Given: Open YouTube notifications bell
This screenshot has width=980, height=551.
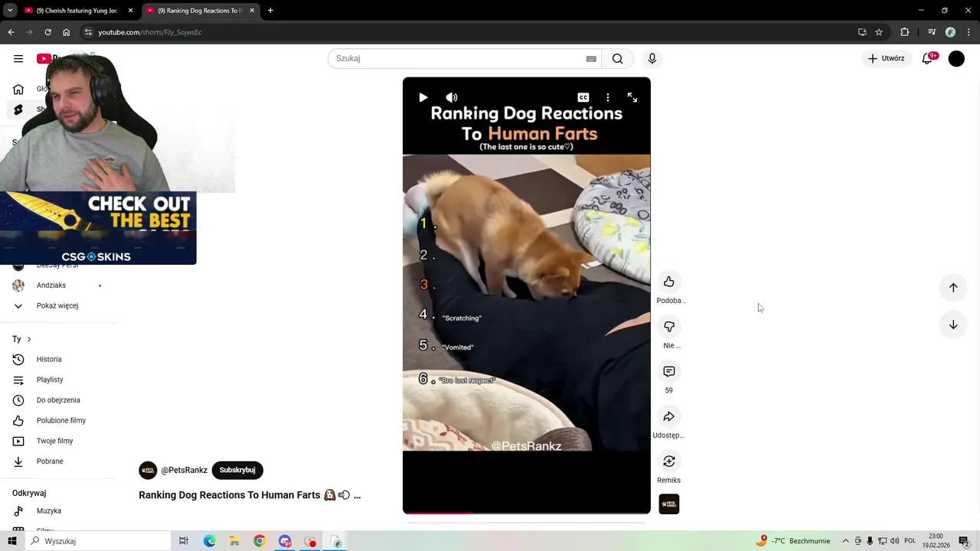Looking at the screenshot, I should point(927,58).
